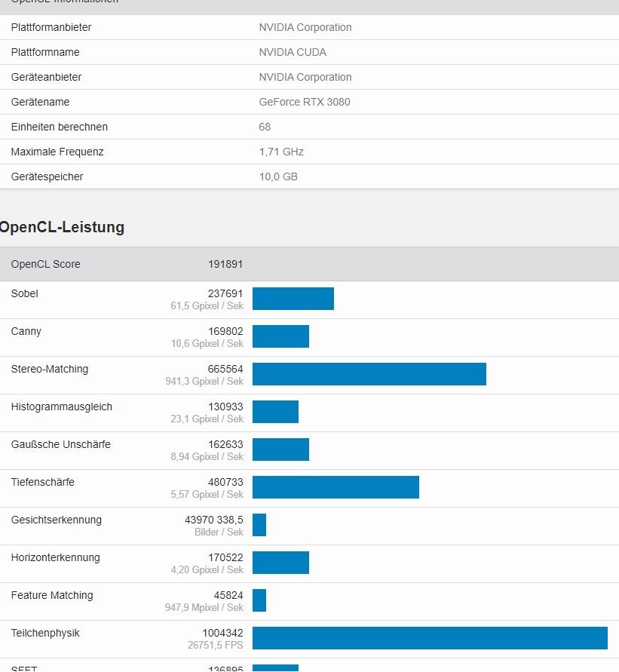Click the Sobel result bar
This screenshot has height=672, width=619.
tap(293, 299)
